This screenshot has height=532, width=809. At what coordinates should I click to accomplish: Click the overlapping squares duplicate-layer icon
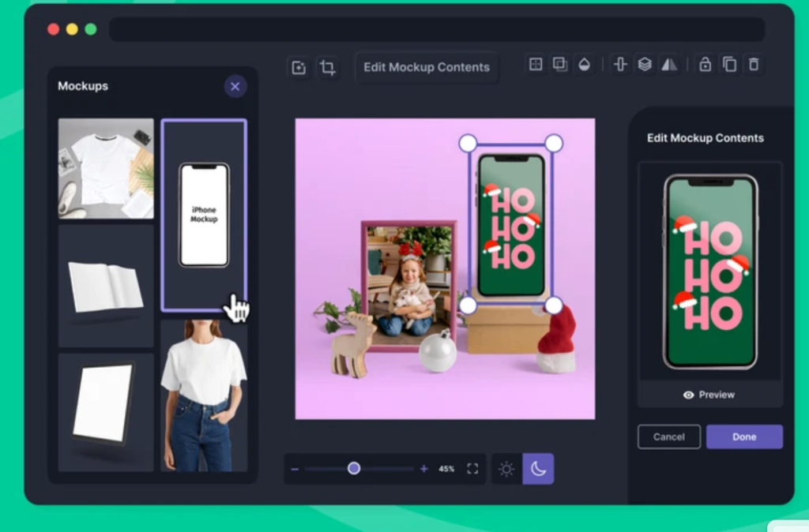560,65
